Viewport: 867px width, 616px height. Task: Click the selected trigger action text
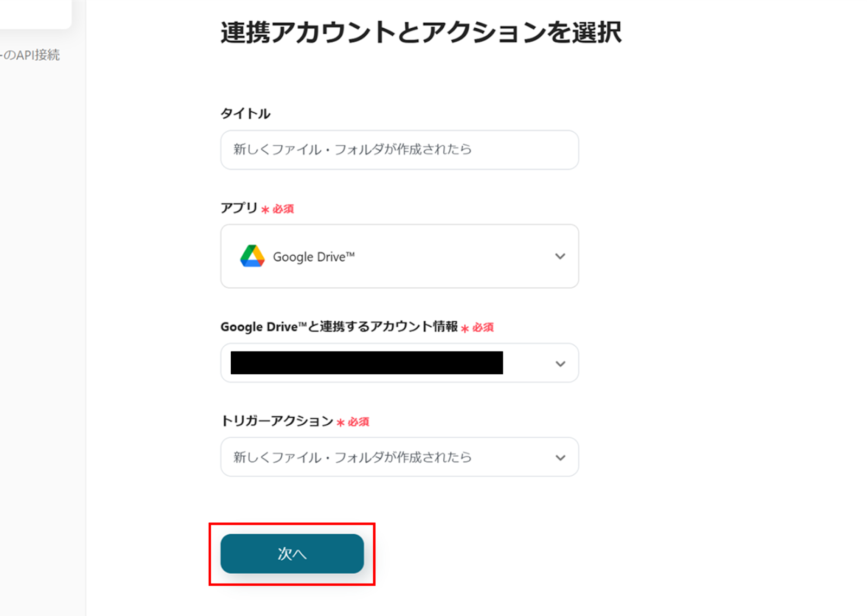click(x=352, y=458)
